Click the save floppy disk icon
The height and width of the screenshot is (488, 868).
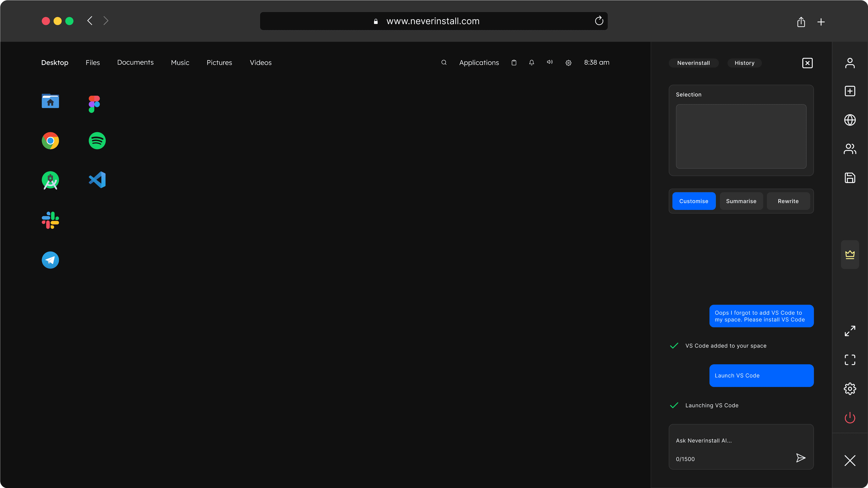pos(850,178)
